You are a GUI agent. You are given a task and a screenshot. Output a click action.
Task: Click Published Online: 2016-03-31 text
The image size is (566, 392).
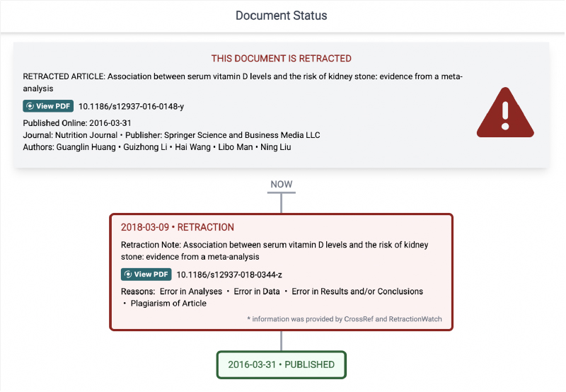click(77, 123)
